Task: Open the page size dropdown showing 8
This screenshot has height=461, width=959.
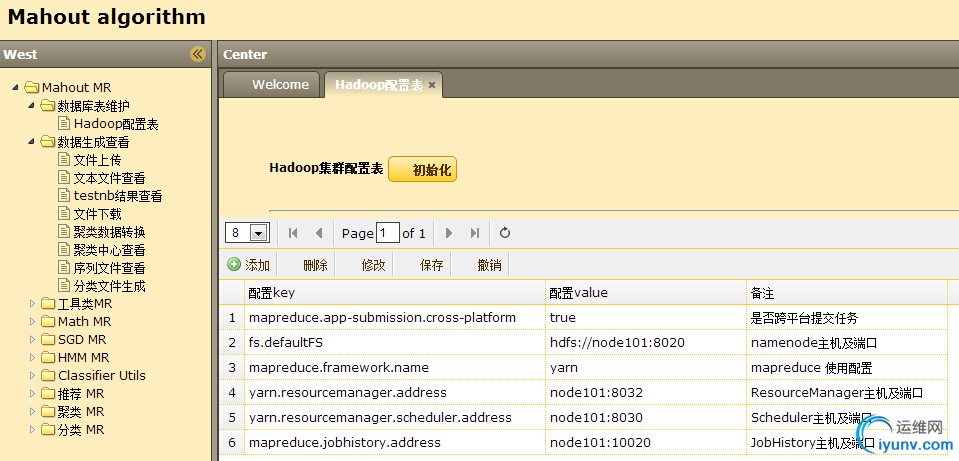Action: pyautogui.click(x=259, y=233)
